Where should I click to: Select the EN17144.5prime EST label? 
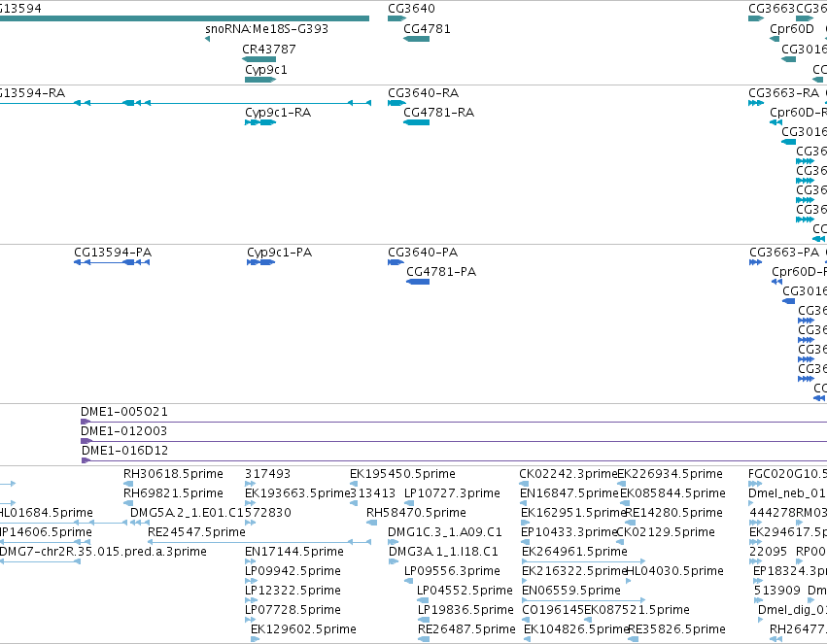294,552
